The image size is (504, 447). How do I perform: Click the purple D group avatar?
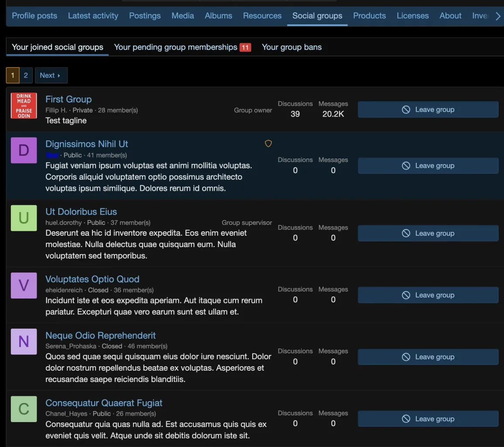24,150
